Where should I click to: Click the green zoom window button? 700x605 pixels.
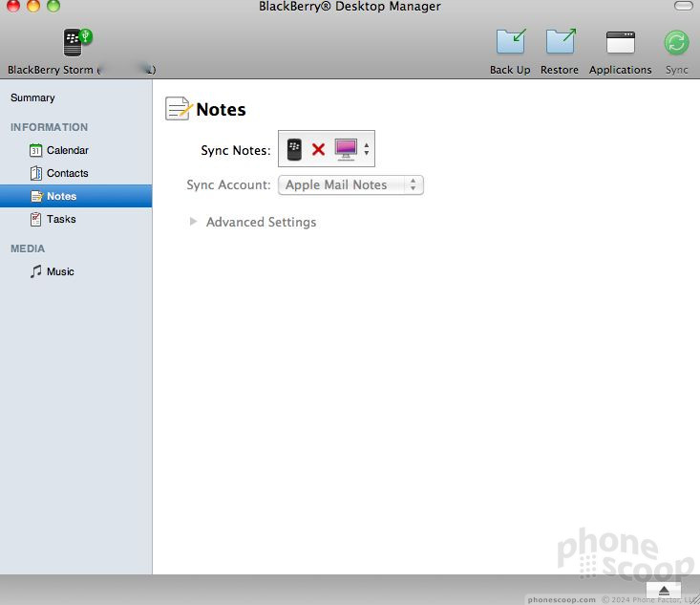point(53,6)
